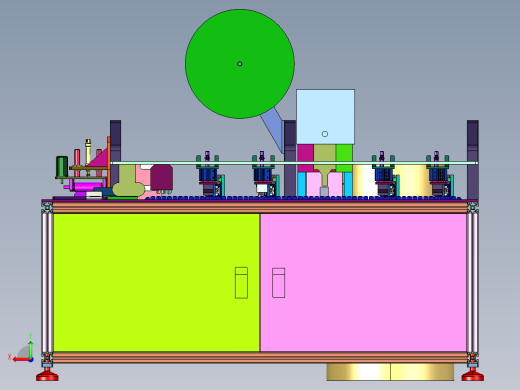Pick the olive funnel below the blue housing
The image size is (520, 390).
(325, 165)
